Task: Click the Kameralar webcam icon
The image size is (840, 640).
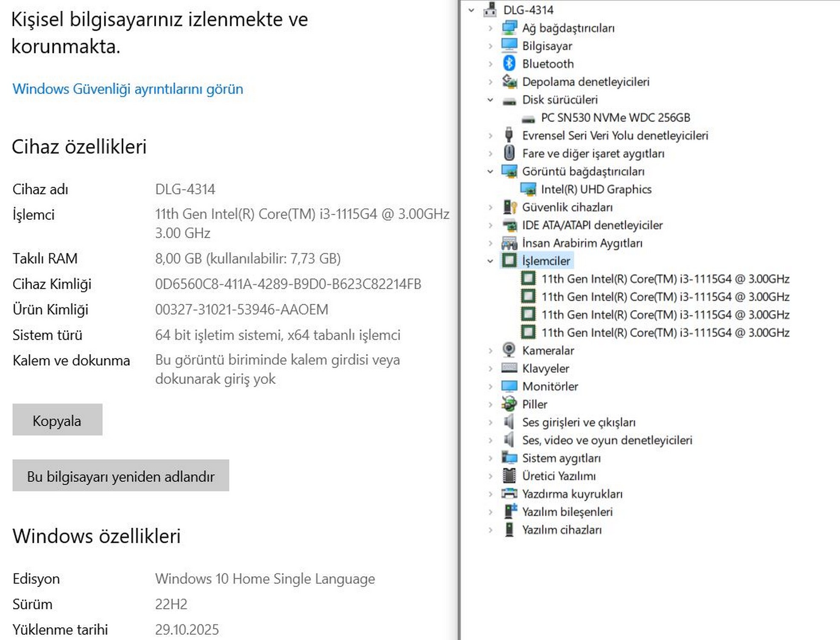Action: click(509, 350)
